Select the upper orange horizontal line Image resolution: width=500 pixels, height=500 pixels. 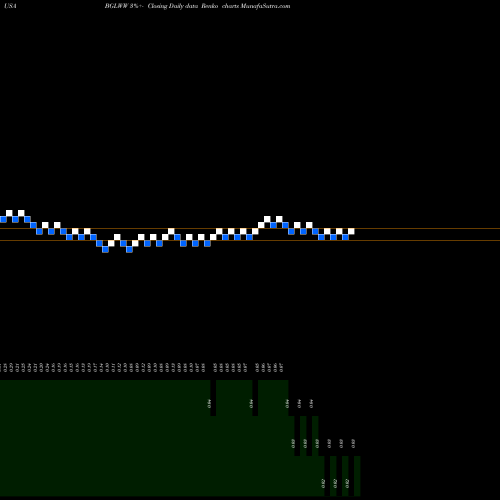[x=250, y=229]
